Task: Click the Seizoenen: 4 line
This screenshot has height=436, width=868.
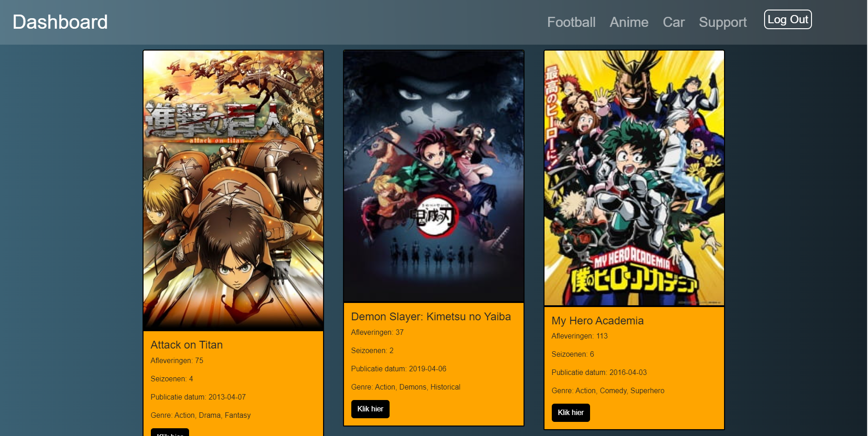Action: pos(172,379)
